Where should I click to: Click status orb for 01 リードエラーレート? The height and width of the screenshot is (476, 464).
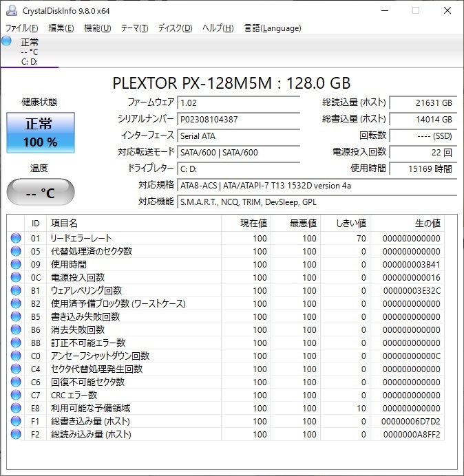16,238
